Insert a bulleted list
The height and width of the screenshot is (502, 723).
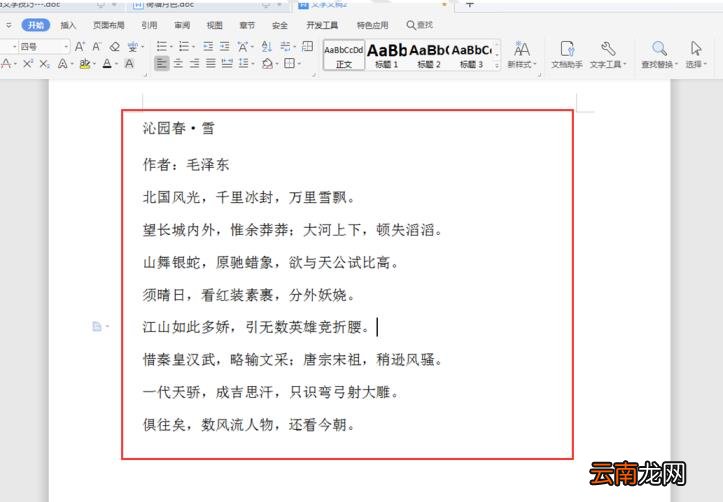tap(162, 47)
